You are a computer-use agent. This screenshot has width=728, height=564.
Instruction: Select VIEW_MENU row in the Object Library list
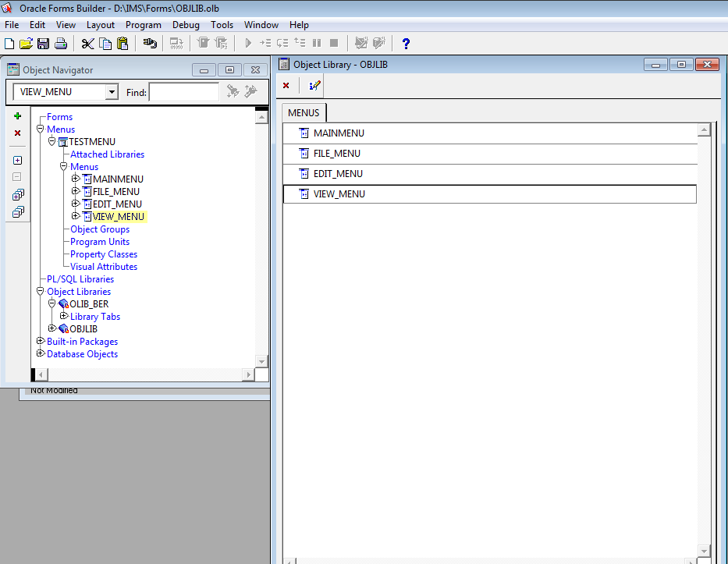pos(490,194)
